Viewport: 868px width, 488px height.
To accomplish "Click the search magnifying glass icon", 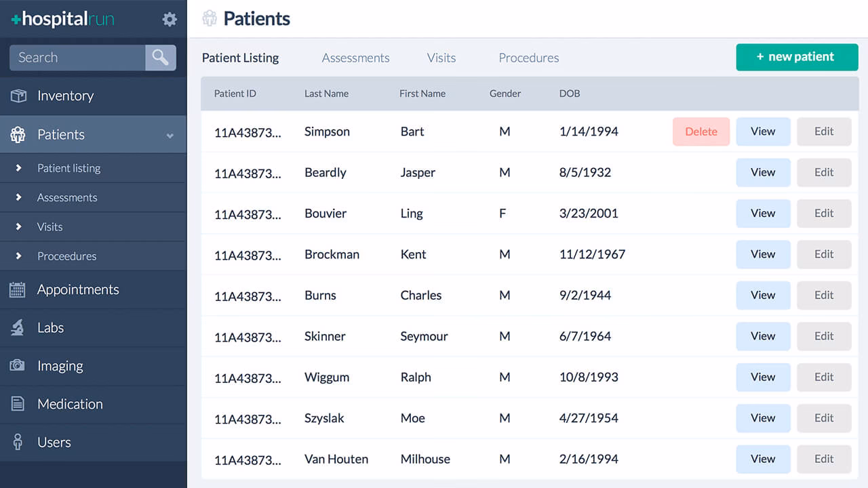I will pyautogui.click(x=160, y=57).
